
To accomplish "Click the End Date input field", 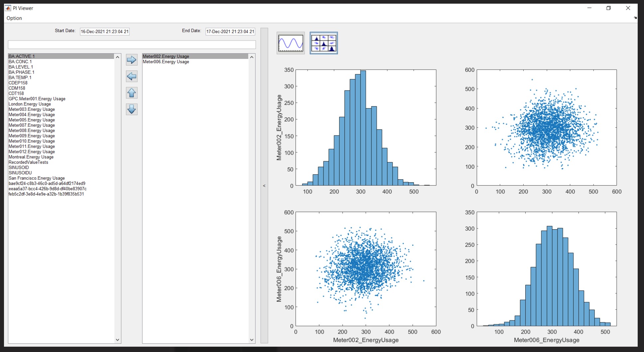I will pyautogui.click(x=230, y=31).
